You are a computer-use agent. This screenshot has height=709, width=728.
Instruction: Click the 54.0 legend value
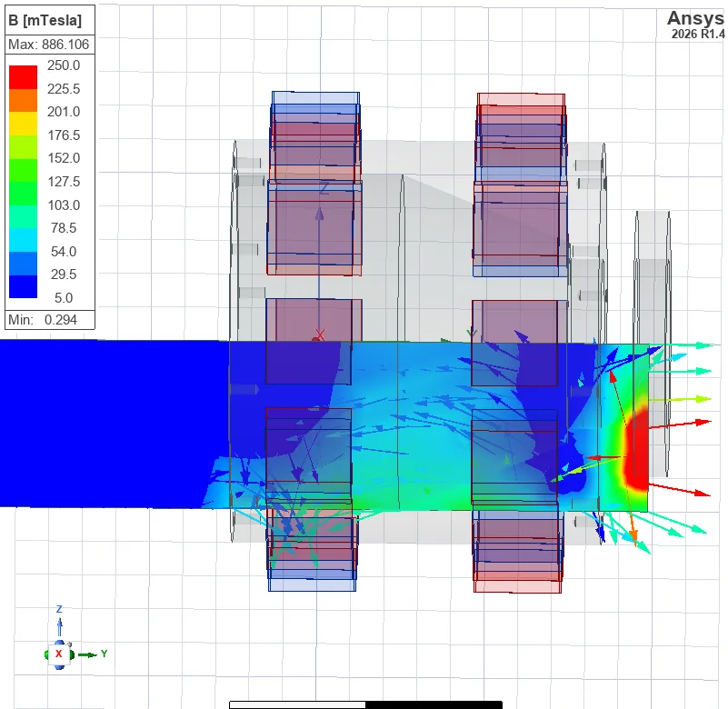click(64, 251)
